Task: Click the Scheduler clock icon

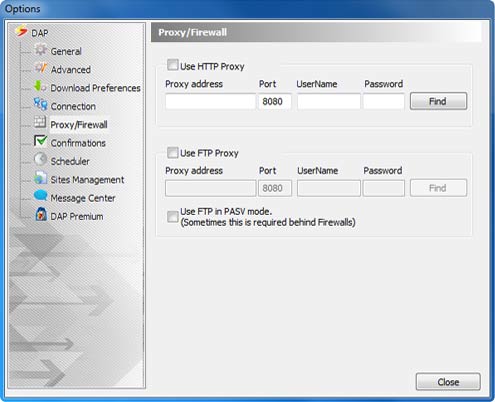Action: point(41,159)
